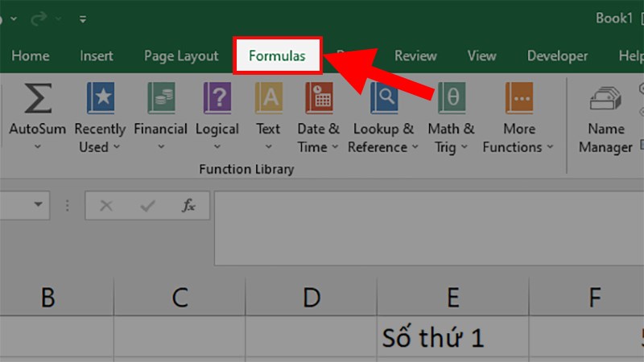Click the Logical functions book icon

pyautogui.click(x=217, y=98)
